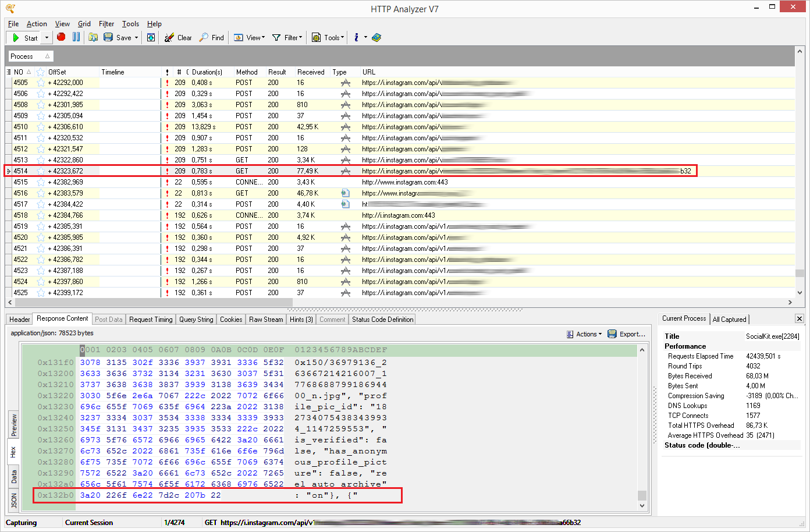This screenshot has width=810, height=532.
Task: Sort by the NO column header
Action: click(22, 72)
